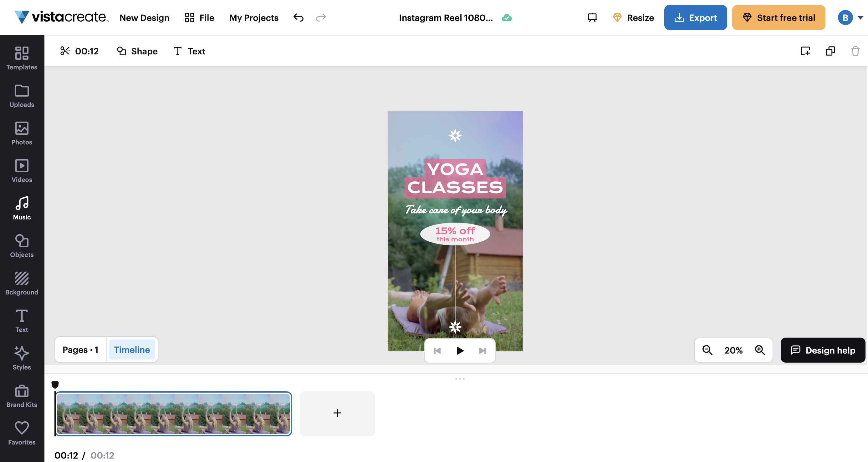Click the add page icon
The width and height of the screenshot is (868, 462).
[805, 51]
